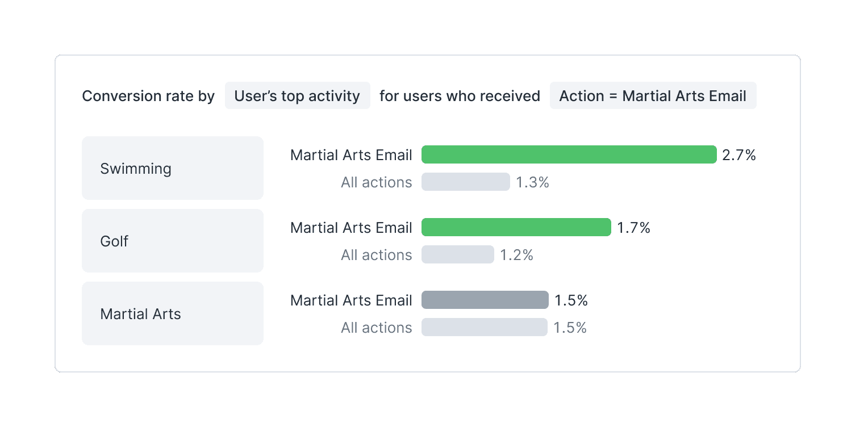Click "All actions" label in Swimming row
Image resolution: width=868 pixels, height=427 pixels.
[x=376, y=182]
